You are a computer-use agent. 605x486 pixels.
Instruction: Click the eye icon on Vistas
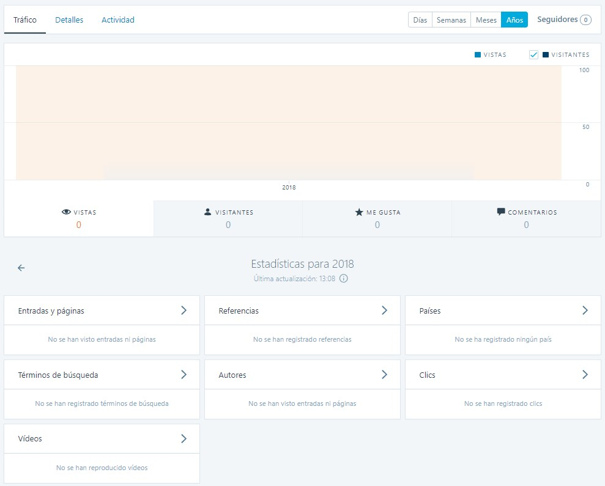click(x=66, y=212)
